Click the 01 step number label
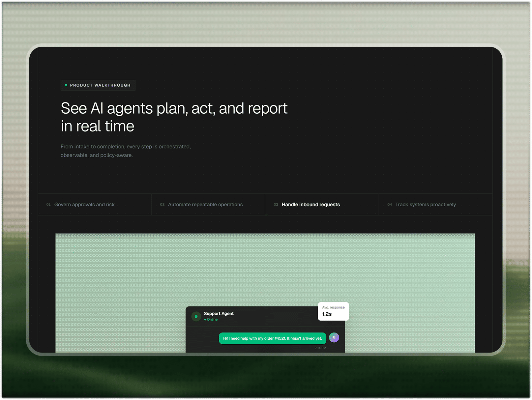 tap(48, 205)
